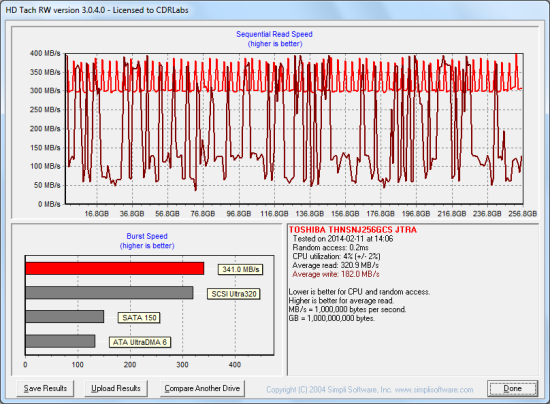This screenshot has width=550, height=404.
Task: Select the 341.0 MB/s burst label
Action: click(x=241, y=269)
